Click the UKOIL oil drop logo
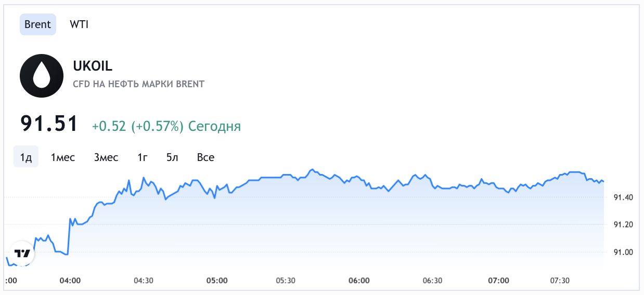The height and width of the screenshot is (295, 644). pos(42,76)
